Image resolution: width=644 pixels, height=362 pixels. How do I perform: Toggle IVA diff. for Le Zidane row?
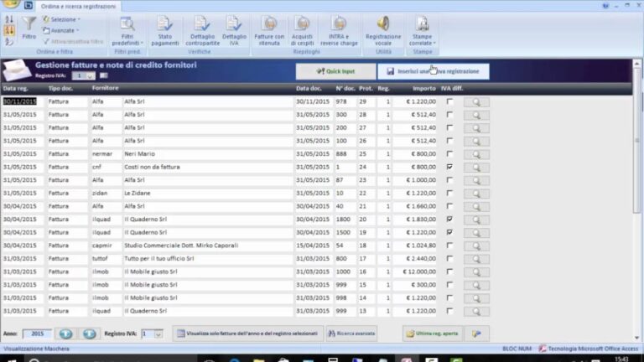pyautogui.click(x=449, y=193)
